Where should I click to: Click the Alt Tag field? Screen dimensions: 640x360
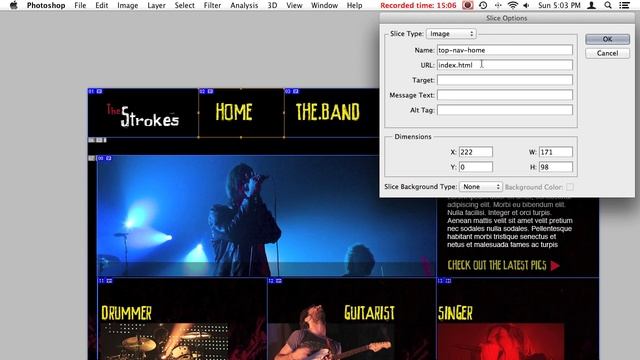[504, 110]
